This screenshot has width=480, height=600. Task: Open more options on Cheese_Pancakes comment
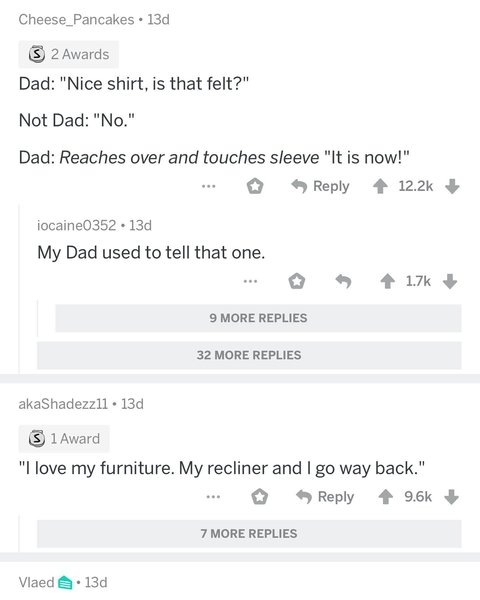tap(209, 186)
